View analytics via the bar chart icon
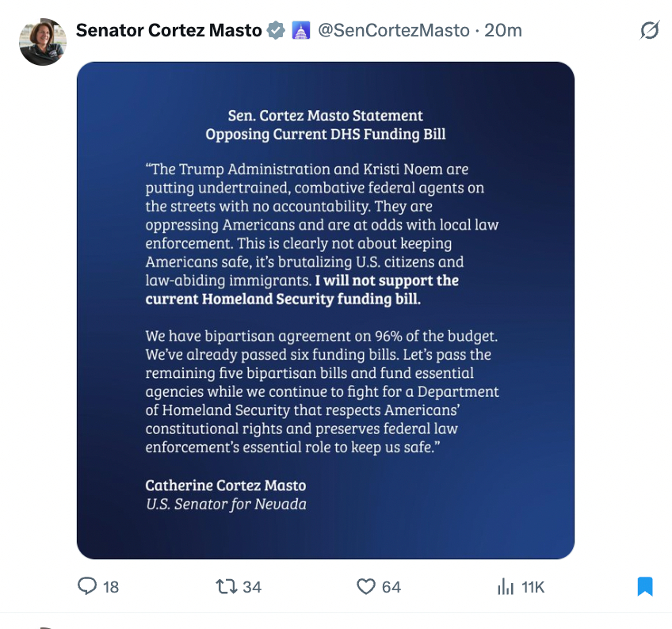Image resolution: width=672 pixels, height=629 pixels. [505, 586]
